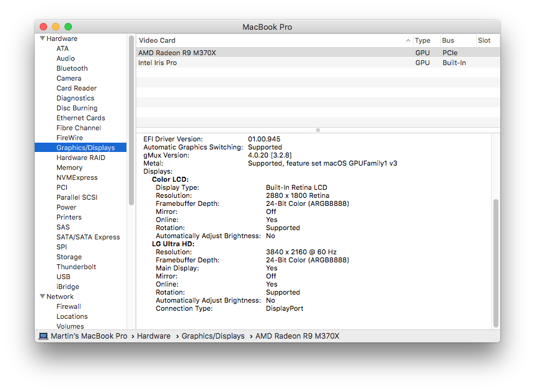Open Parallel SCSI entry
Image resolution: width=535 pixels, height=392 pixels.
pyautogui.click(x=77, y=197)
